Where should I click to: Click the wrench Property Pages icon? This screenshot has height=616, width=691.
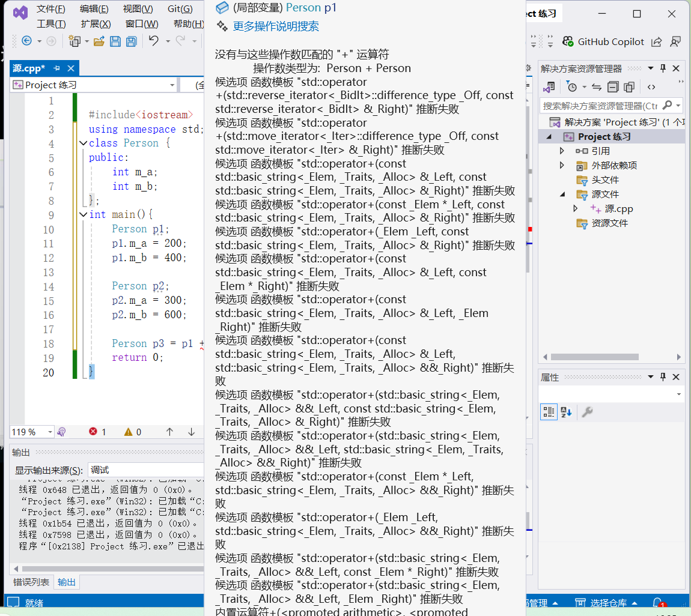(x=587, y=412)
